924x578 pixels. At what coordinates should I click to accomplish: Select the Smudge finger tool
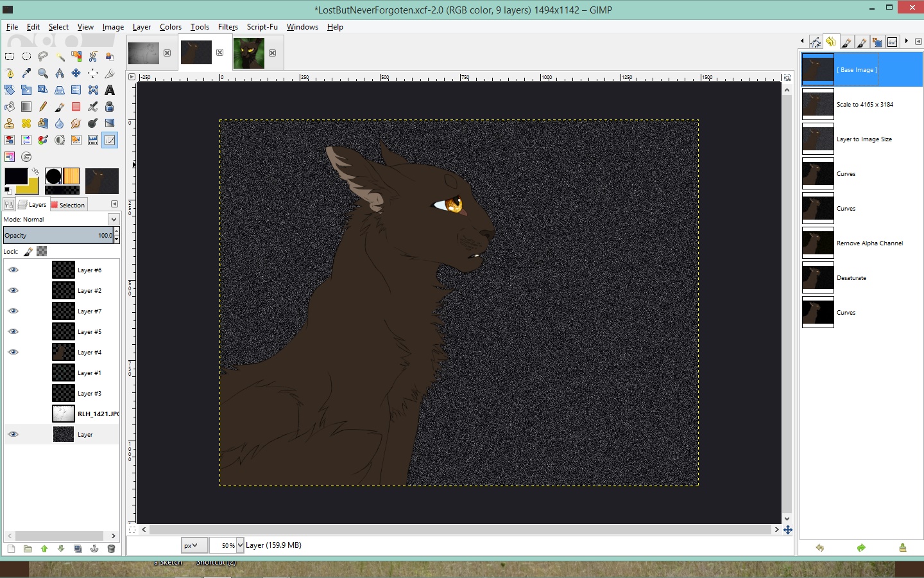[76, 123]
